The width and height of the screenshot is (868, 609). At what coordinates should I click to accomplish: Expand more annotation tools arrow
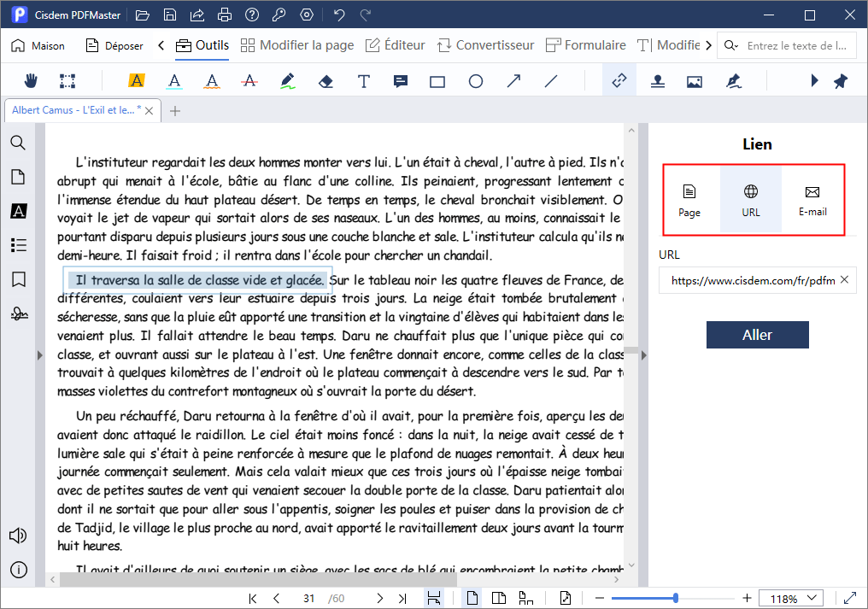(x=813, y=81)
